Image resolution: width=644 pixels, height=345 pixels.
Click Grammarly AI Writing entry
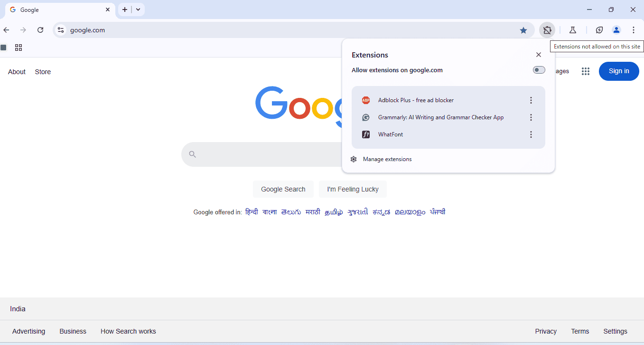coord(441,117)
